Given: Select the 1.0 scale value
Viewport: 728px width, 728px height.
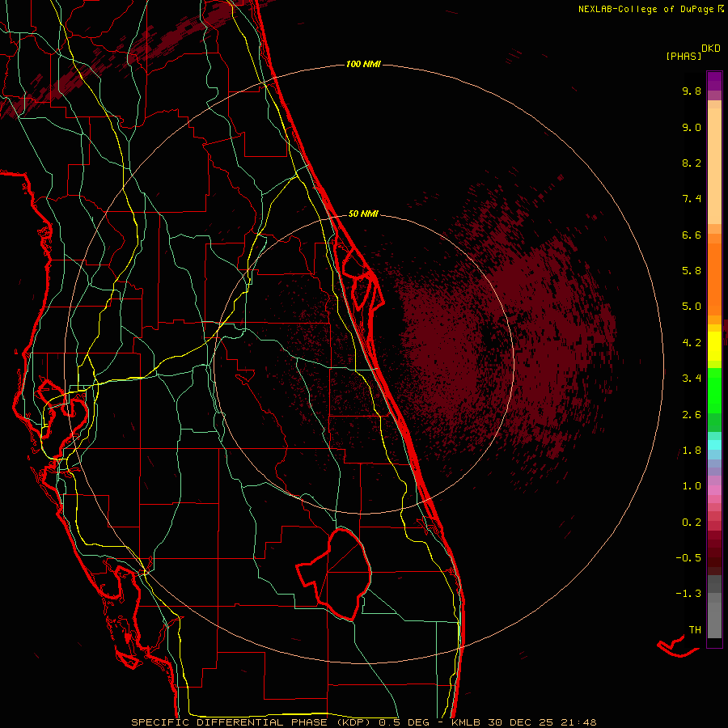Looking at the screenshot, I should 692,486.
